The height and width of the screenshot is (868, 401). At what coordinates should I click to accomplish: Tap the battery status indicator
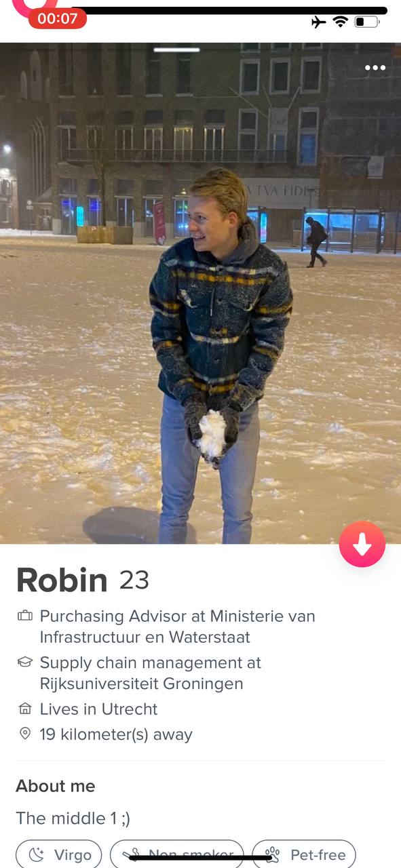coord(367,22)
